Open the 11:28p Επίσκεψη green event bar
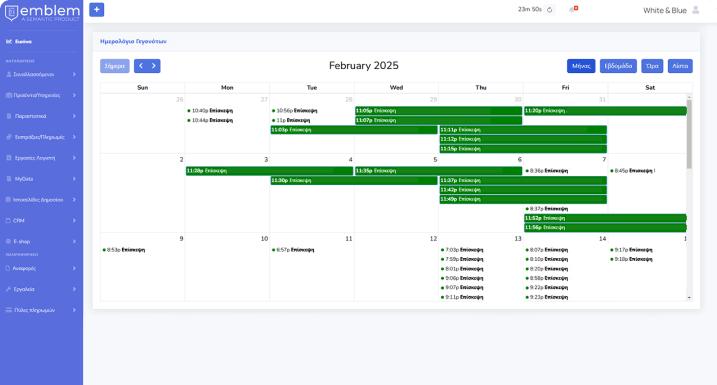 (x=269, y=171)
